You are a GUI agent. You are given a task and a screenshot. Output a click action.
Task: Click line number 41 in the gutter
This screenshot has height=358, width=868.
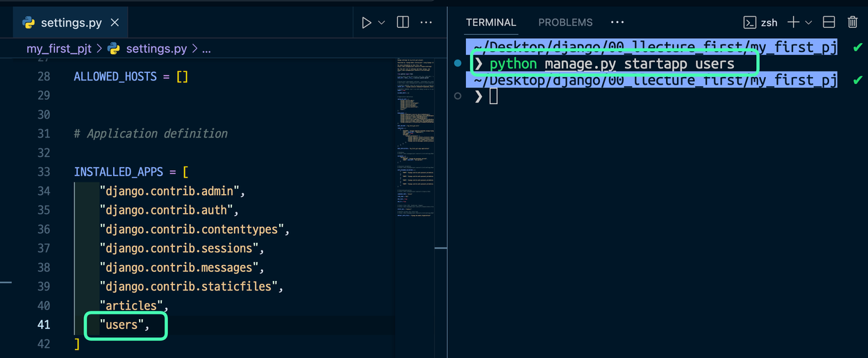(44, 325)
